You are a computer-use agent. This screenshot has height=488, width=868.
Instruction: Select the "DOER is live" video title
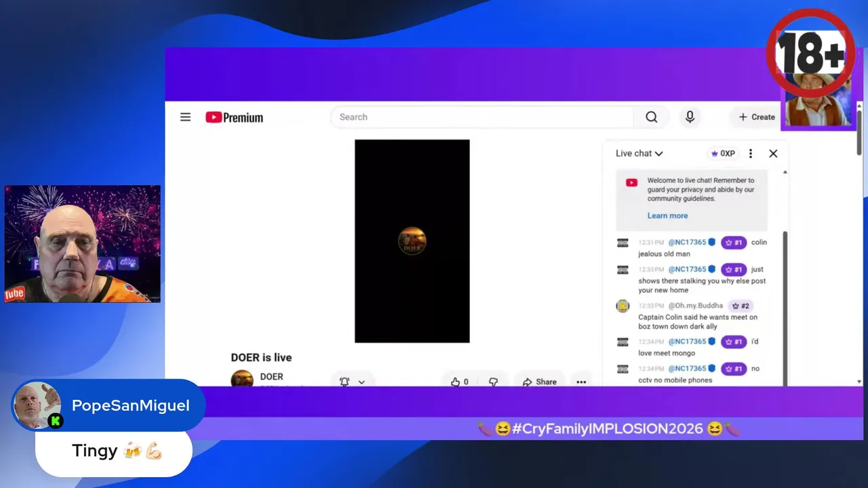click(261, 358)
